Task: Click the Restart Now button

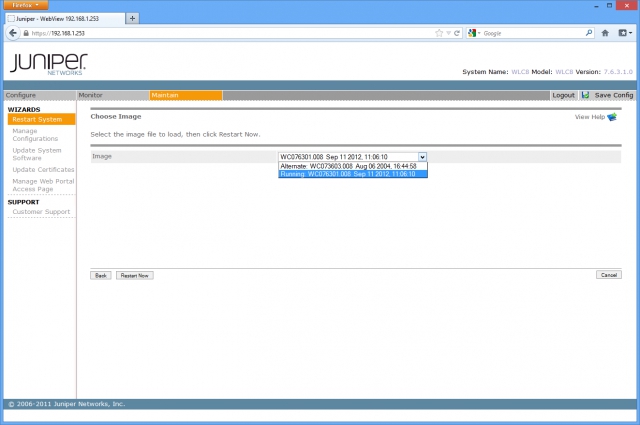Action: coord(135,276)
